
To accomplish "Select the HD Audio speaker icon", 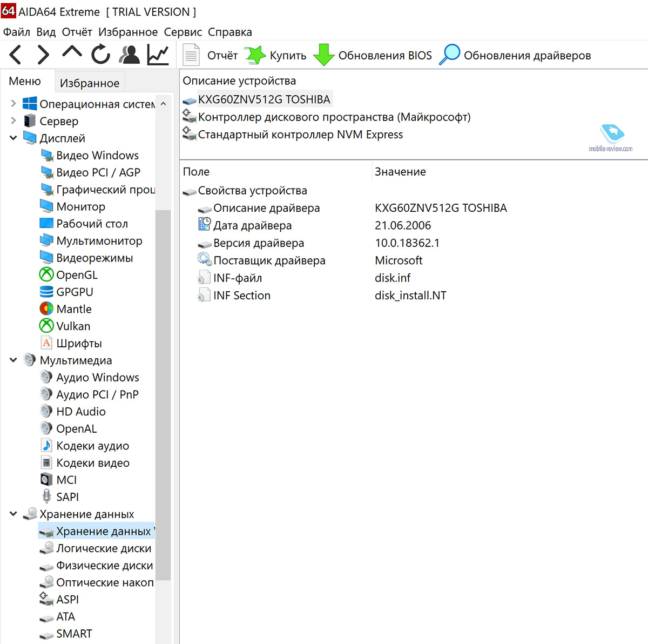I will (x=46, y=411).
